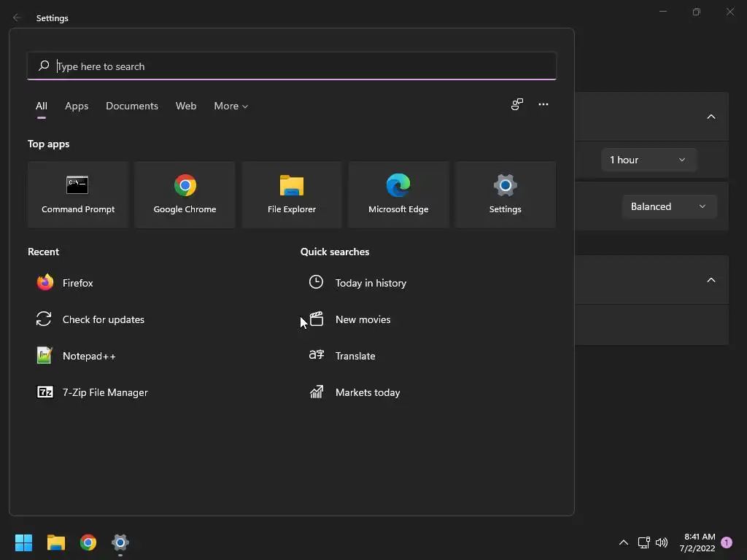Launch Google Chrome from Top apps
747x560 pixels.
(x=185, y=194)
